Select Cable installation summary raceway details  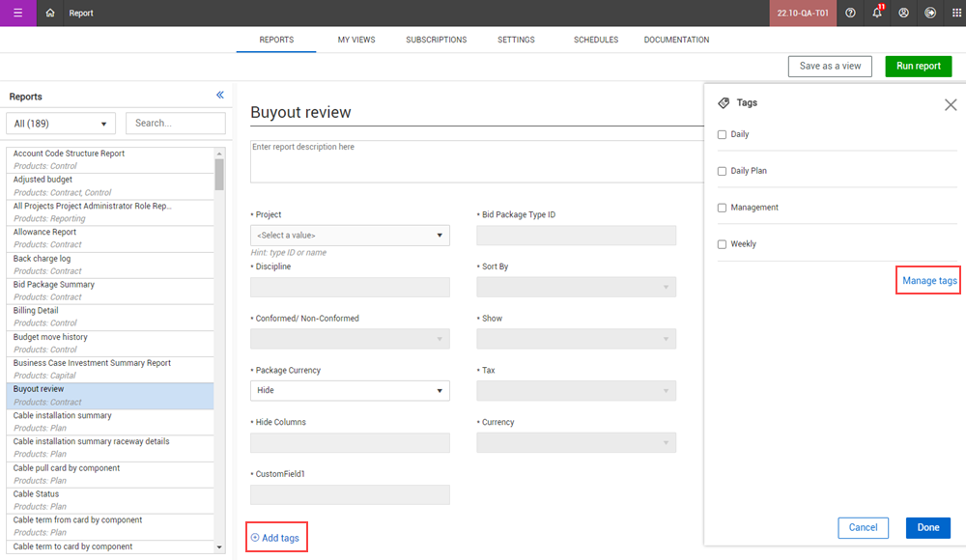click(x=110, y=448)
